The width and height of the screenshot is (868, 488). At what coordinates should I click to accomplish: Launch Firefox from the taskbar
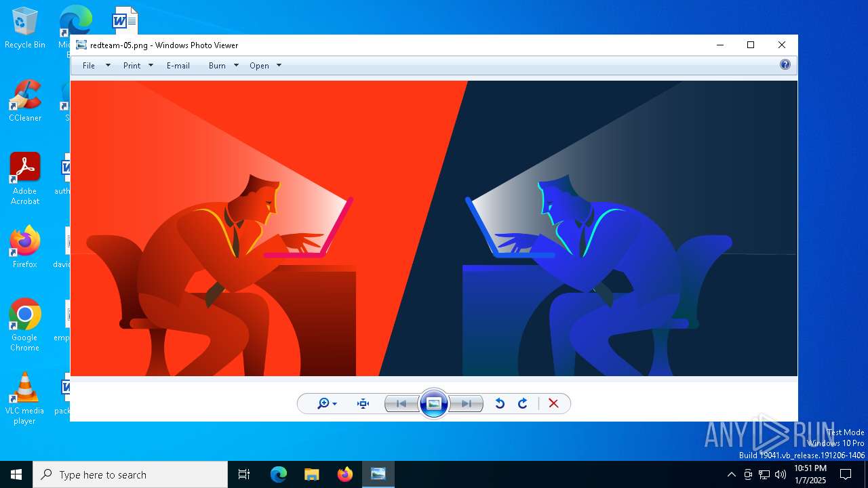[344, 474]
